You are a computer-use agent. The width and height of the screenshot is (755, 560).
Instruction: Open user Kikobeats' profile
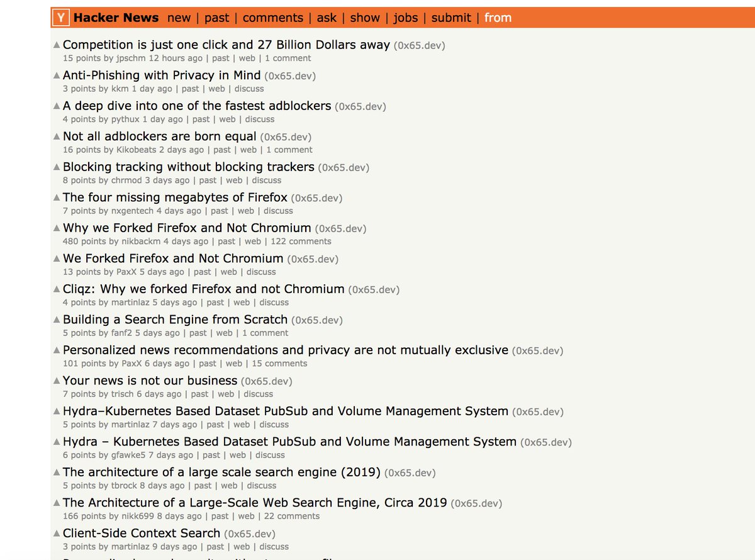click(137, 150)
